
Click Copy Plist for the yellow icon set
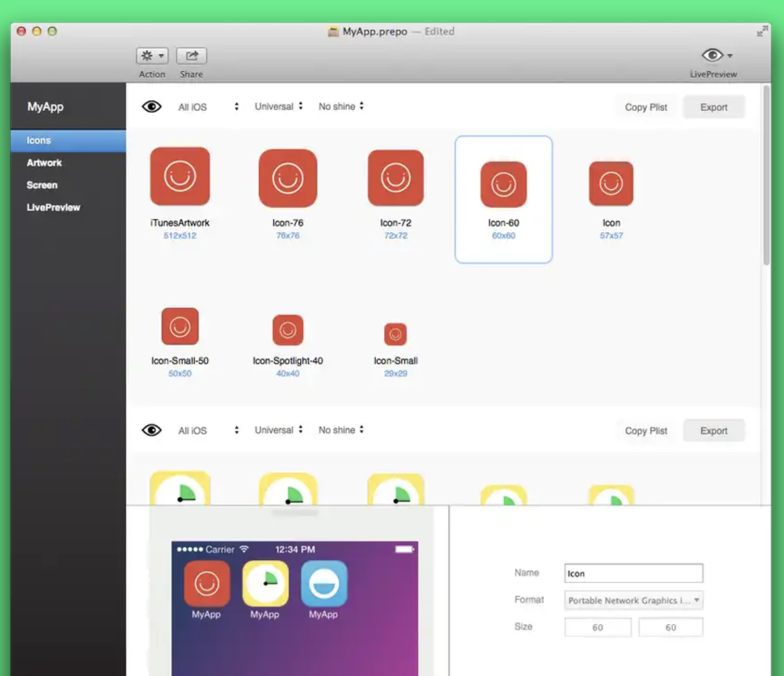point(646,431)
